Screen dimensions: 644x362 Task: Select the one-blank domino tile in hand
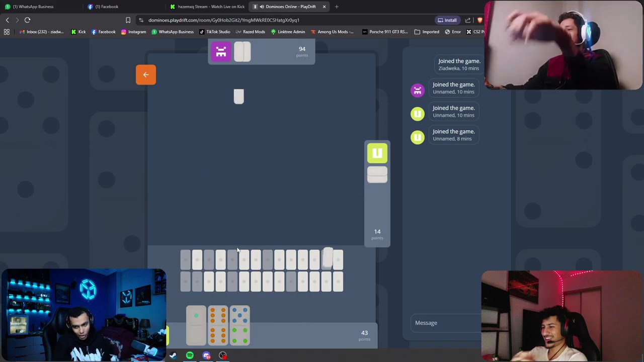[196, 325]
